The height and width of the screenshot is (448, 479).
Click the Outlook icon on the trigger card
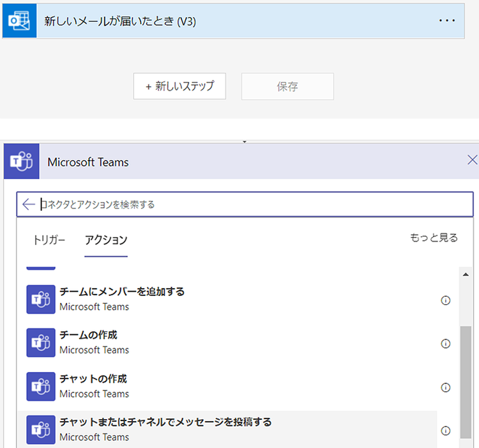pos(20,21)
